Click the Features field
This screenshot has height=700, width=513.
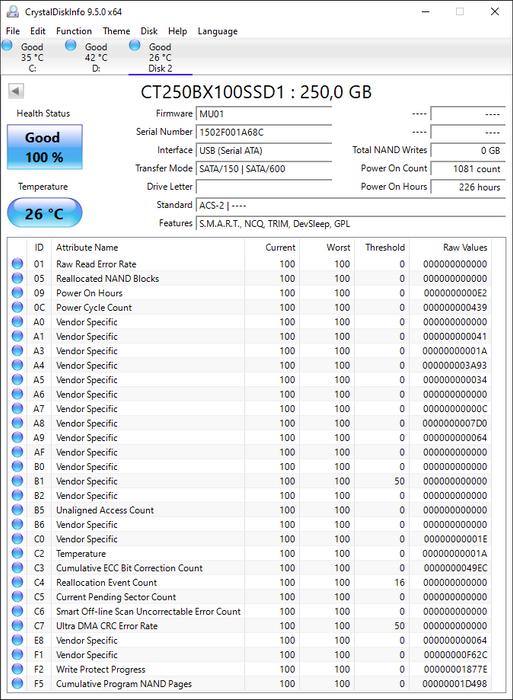click(350, 224)
